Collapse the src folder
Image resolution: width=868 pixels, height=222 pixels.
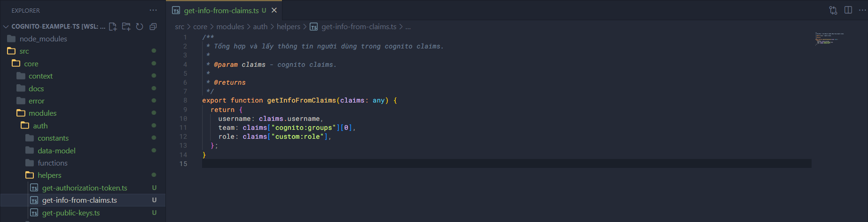[x=24, y=51]
